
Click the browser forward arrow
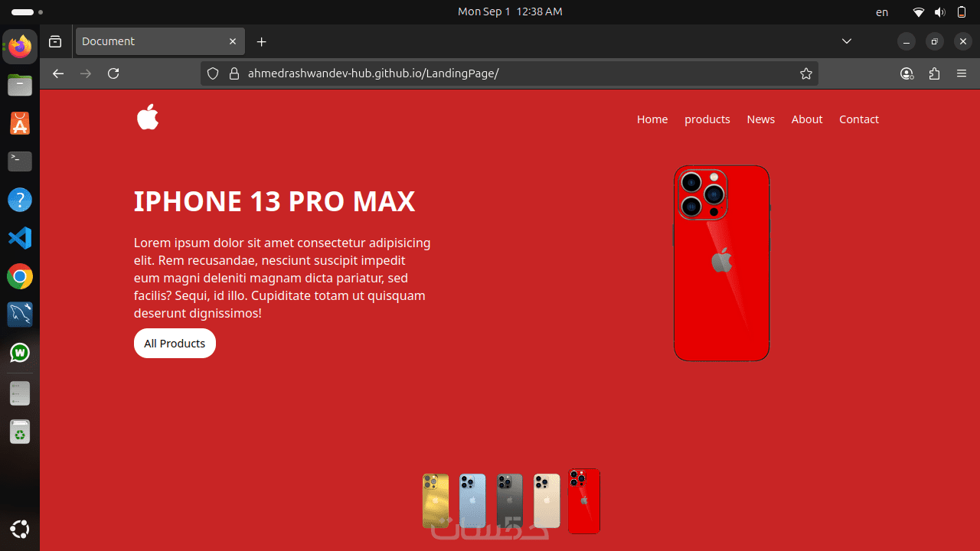coord(86,73)
